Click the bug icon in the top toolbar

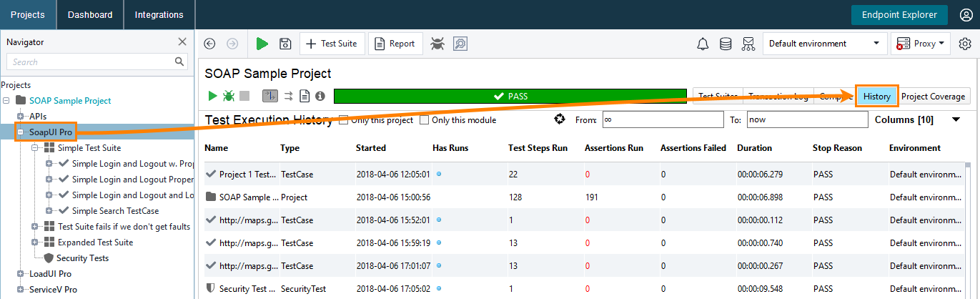[437, 44]
